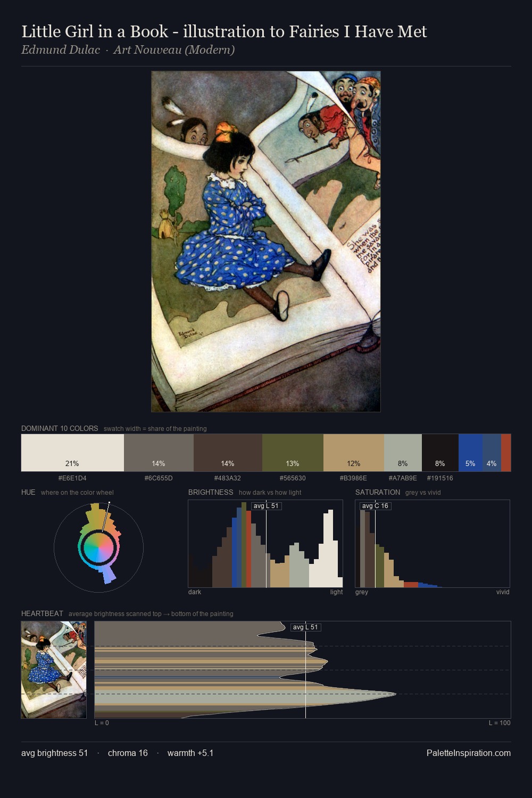532x798 pixels.
Task: Click the small painting thumbnail beside the heartbeat chart
Action: click(54, 670)
